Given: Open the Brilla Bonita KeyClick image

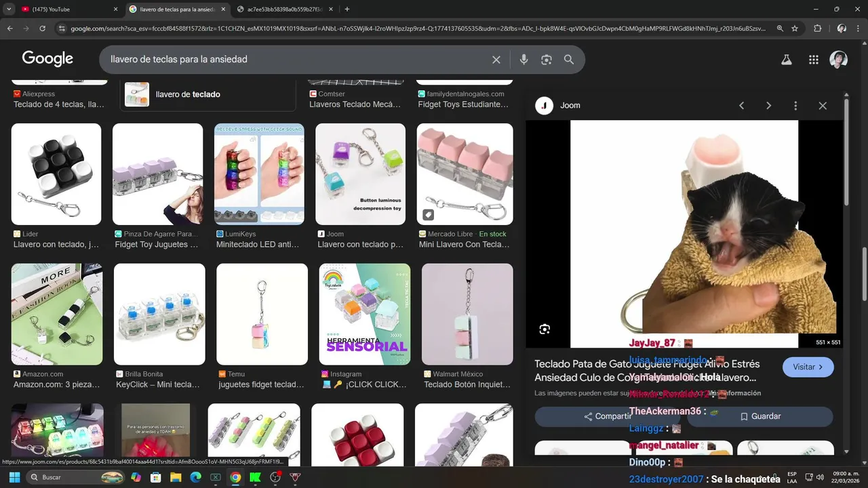Looking at the screenshot, I should click(159, 314).
